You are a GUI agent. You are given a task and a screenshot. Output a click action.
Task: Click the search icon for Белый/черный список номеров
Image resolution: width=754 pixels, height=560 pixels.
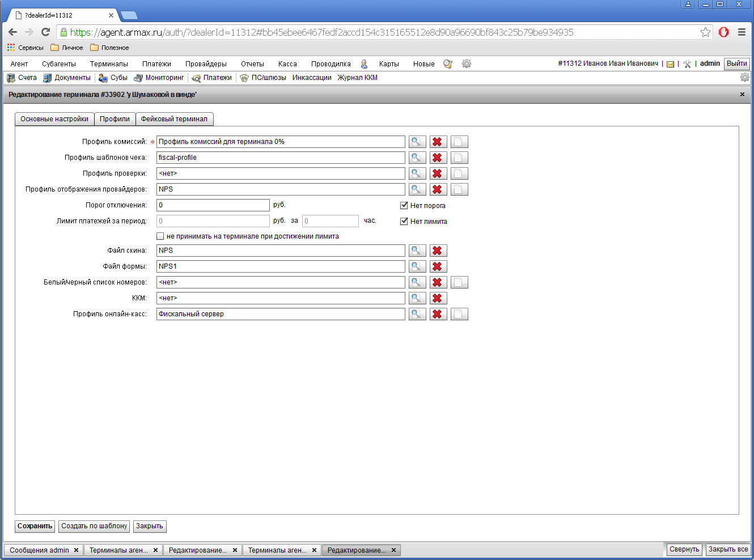(417, 282)
